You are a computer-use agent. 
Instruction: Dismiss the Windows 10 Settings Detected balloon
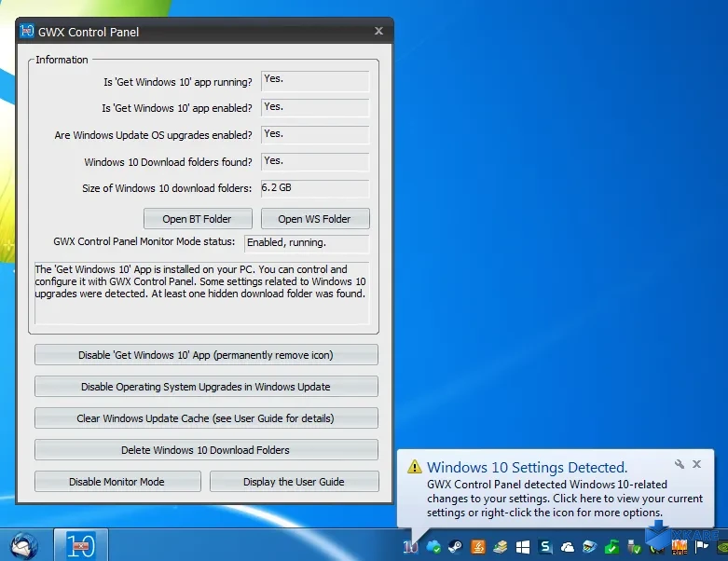tap(696, 464)
